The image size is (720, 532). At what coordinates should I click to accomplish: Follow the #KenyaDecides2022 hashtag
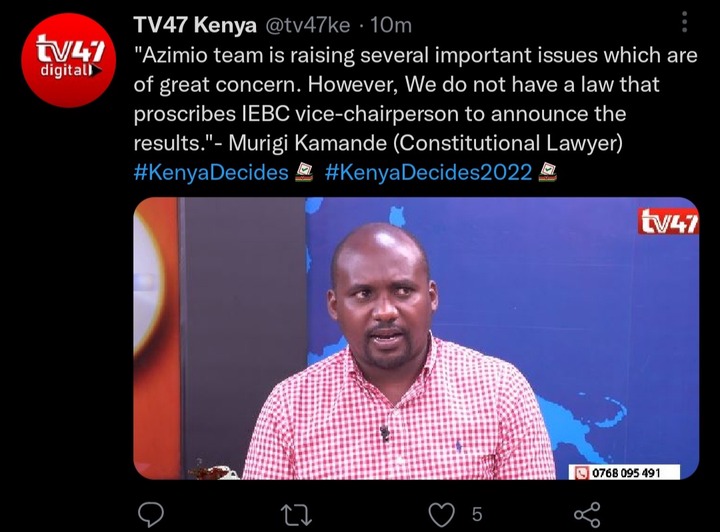tap(428, 173)
